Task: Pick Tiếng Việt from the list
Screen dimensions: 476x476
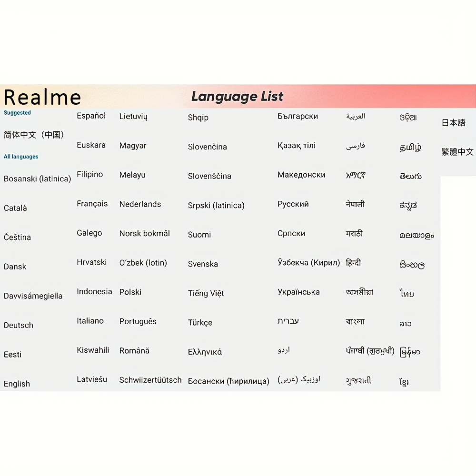Action: (x=206, y=293)
